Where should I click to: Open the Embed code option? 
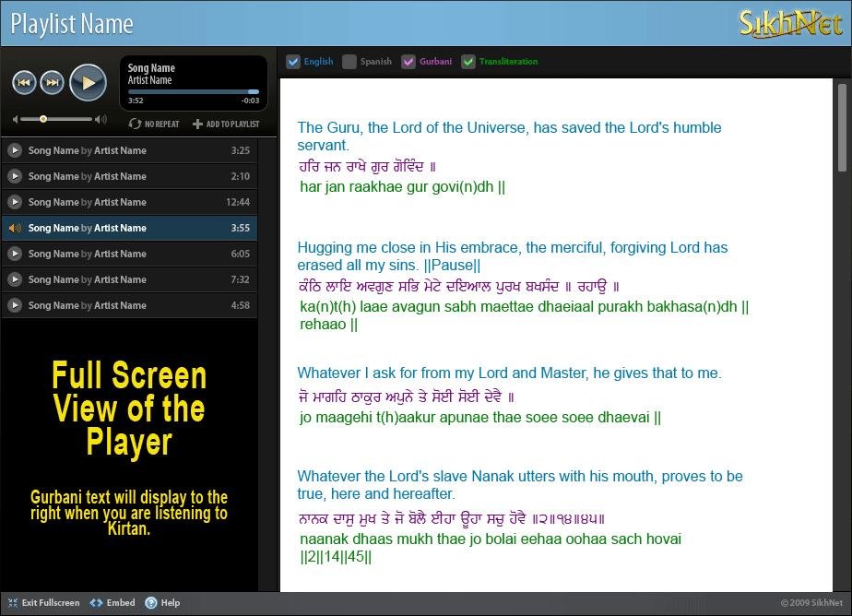pos(97,602)
